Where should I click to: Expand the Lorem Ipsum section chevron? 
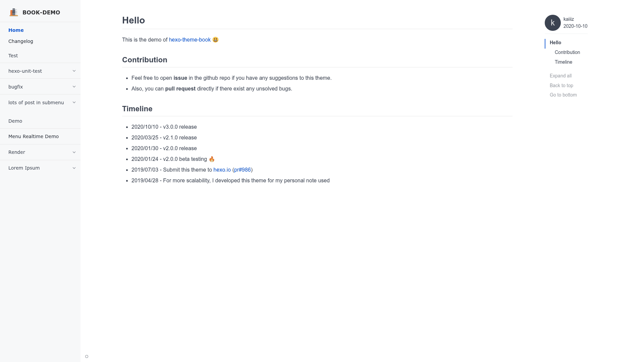click(74, 168)
